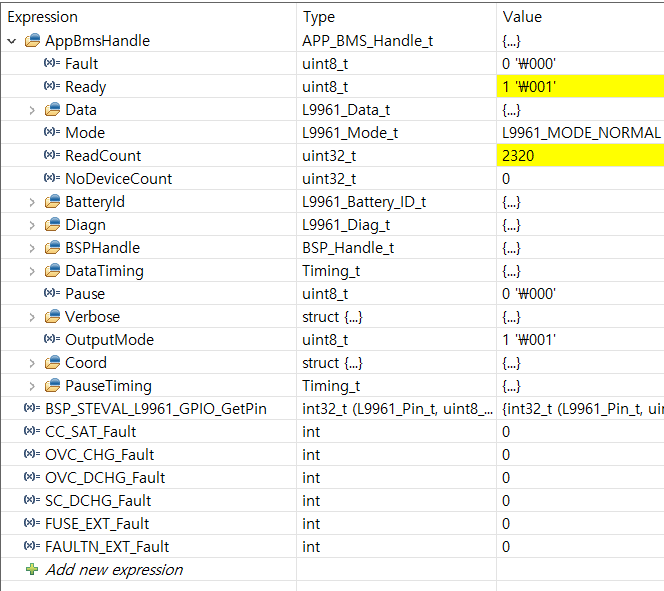Click the OVC_DCHG_Fault expression icon
664x591 pixels.
32,477
